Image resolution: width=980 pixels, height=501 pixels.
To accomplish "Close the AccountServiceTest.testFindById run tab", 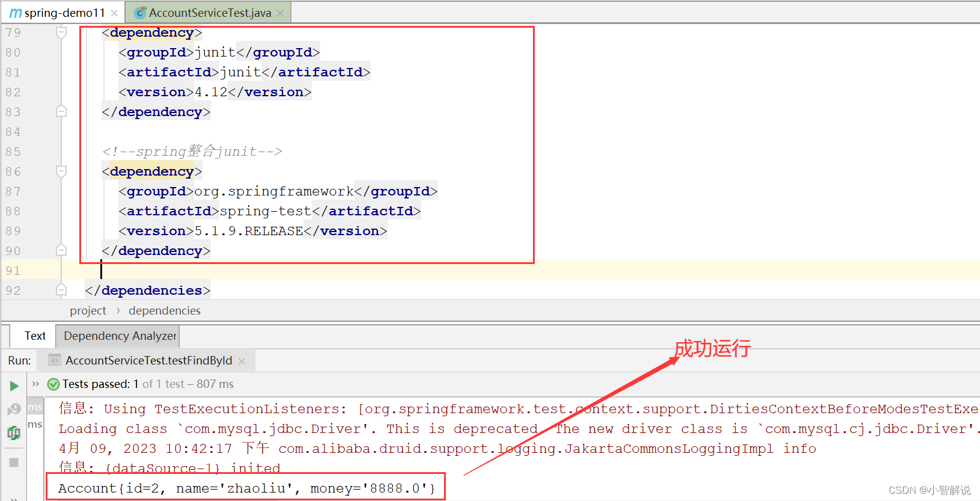I will pos(242,361).
